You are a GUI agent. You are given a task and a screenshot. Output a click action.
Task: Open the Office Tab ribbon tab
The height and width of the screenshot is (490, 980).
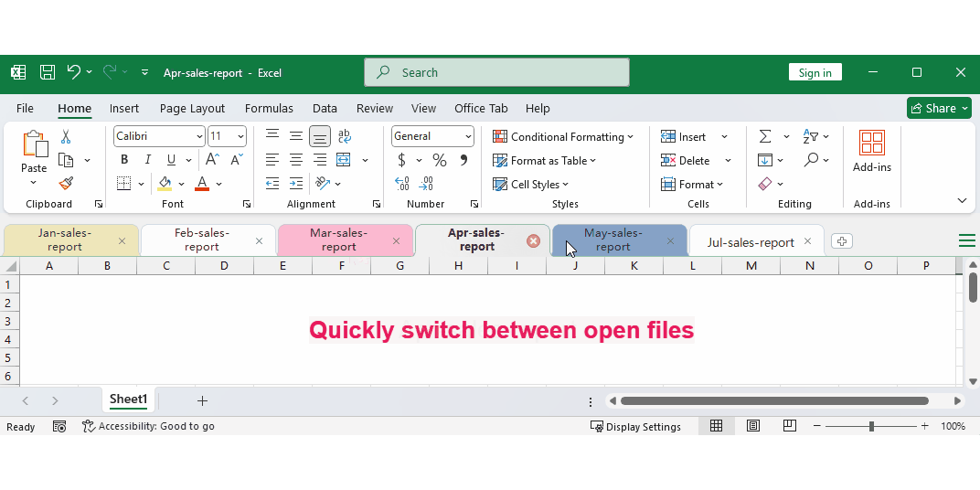(x=481, y=108)
